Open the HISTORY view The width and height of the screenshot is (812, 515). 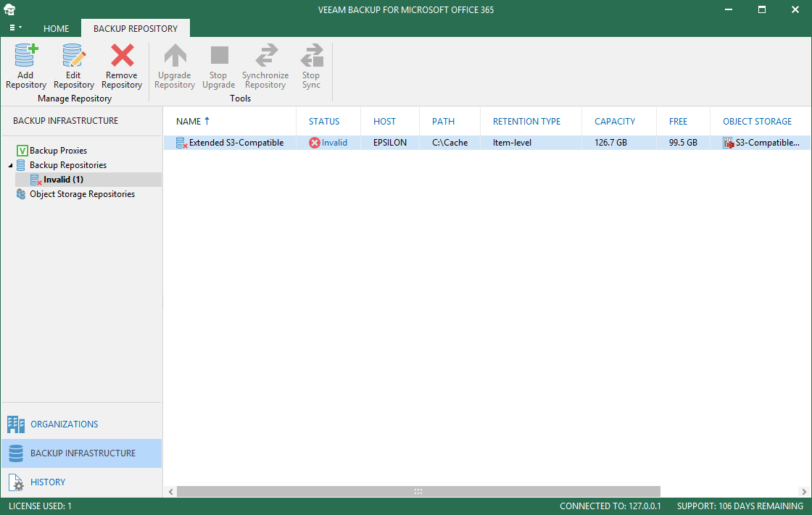82,482
